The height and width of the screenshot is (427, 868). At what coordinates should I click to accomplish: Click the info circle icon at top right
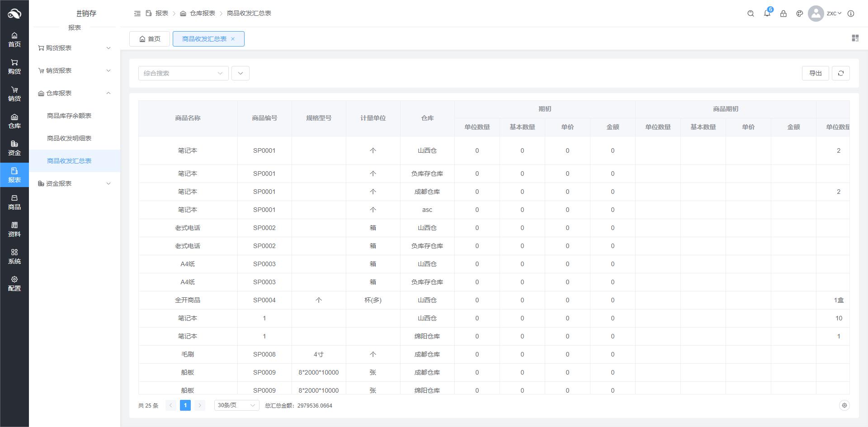[850, 14]
